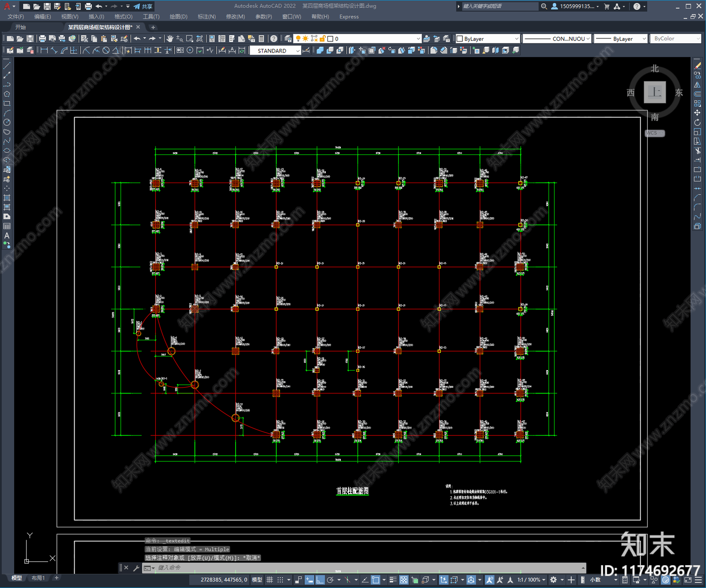Toggle Ortho mode in status bar
This screenshot has width=706, height=588.
(x=320, y=580)
